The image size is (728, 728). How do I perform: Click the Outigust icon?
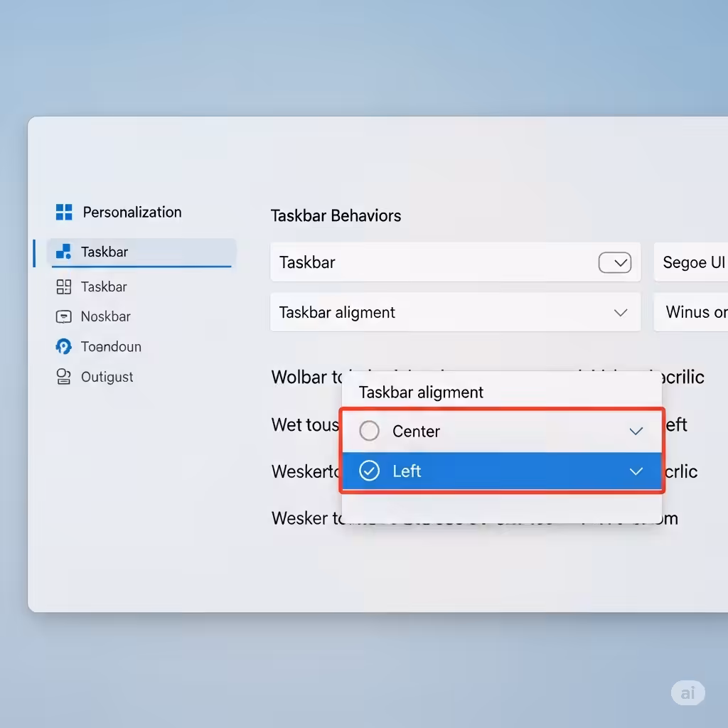pos(63,377)
